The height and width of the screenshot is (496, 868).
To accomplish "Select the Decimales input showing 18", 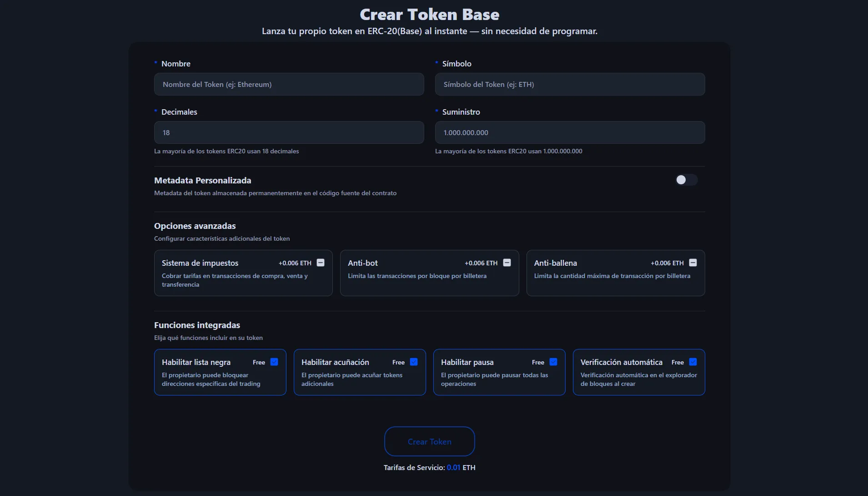I will click(x=289, y=133).
